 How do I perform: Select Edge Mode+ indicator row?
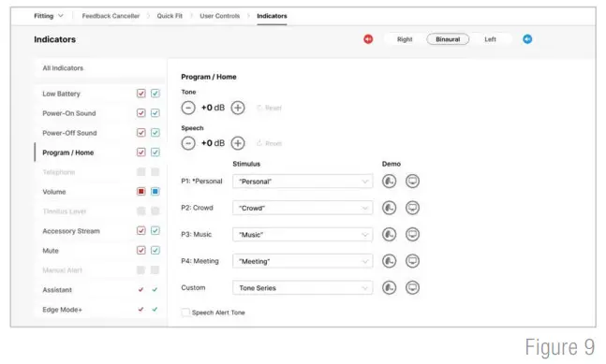(100, 309)
